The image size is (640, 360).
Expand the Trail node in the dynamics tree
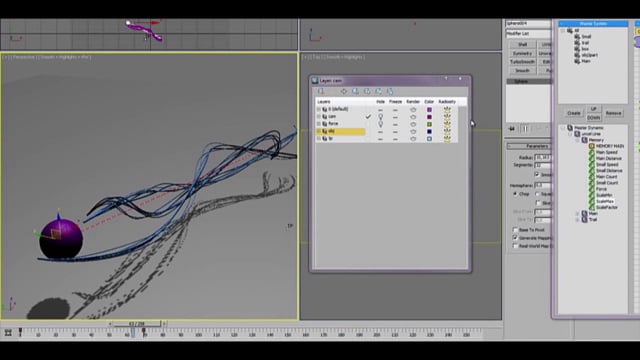click(x=577, y=220)
